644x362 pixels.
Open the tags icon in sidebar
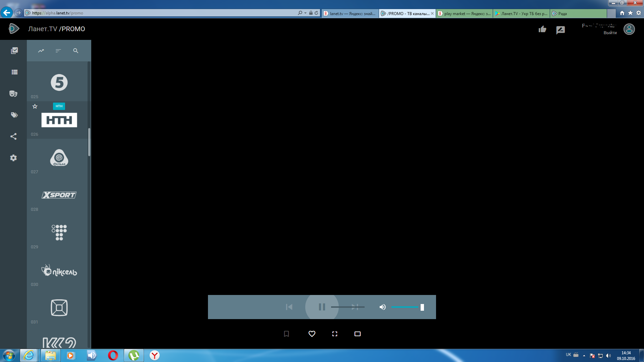point(14,115)
